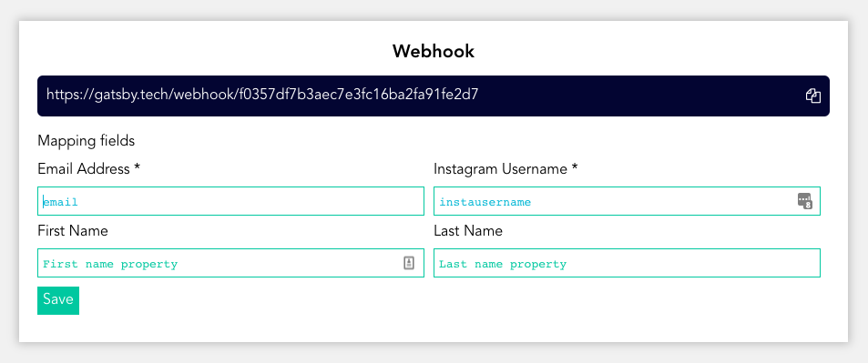The height and width of the screenshot is (363, 868).
Task: Click into the First name property field
Action: coord(230,263)
